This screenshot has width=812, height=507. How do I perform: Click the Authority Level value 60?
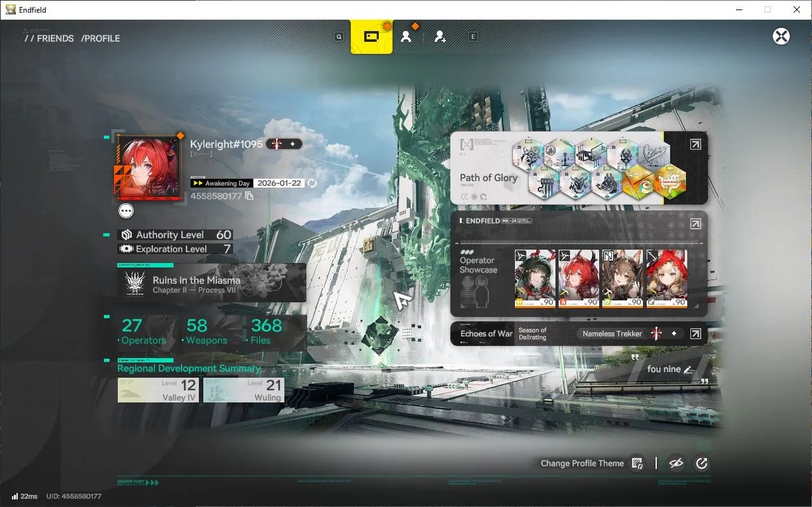tap(224, 234)
